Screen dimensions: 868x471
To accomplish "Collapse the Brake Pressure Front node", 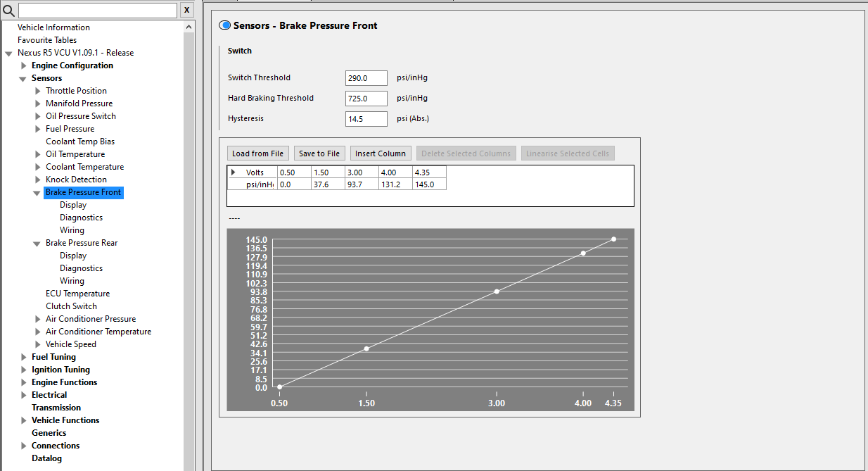I will coord(37,192).
